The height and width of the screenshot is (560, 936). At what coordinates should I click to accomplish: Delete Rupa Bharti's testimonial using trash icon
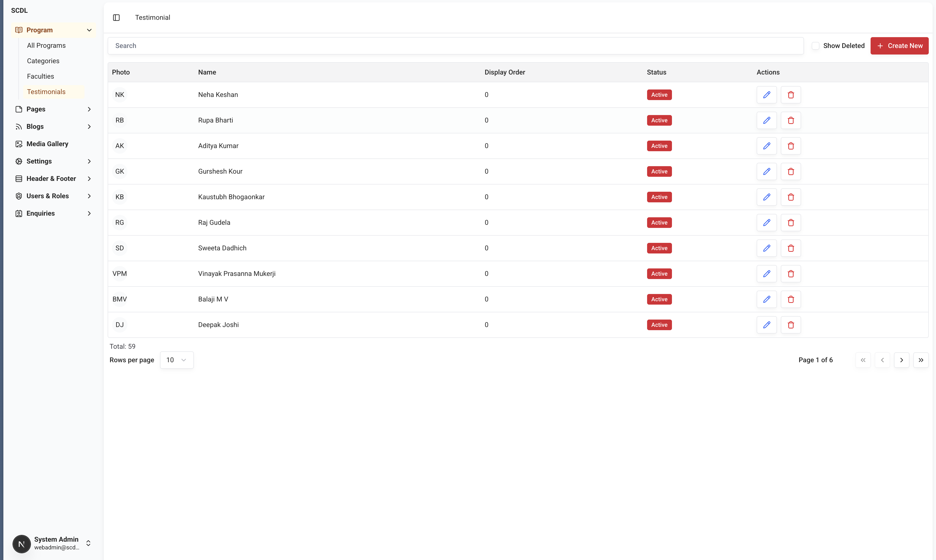point(791,120)
